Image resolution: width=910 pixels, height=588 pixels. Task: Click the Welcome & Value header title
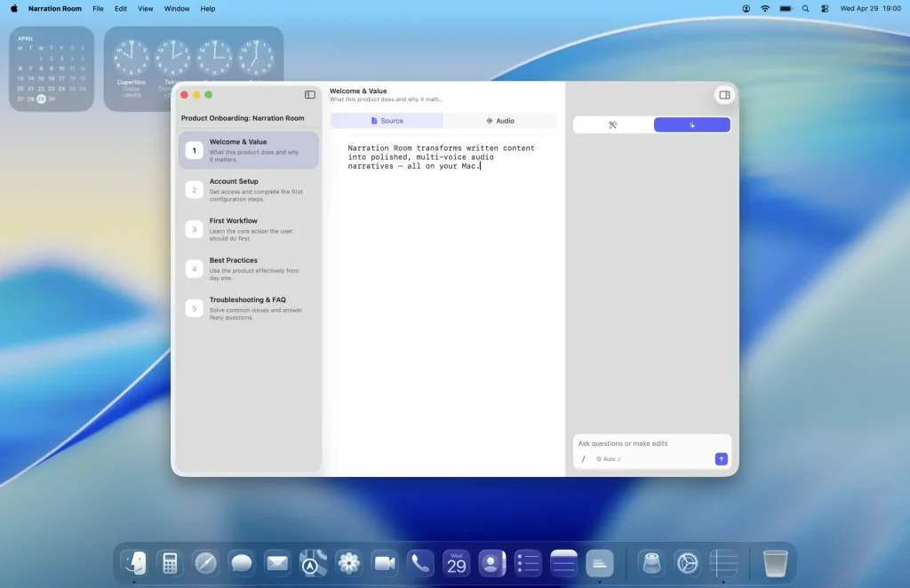(358, 91)
